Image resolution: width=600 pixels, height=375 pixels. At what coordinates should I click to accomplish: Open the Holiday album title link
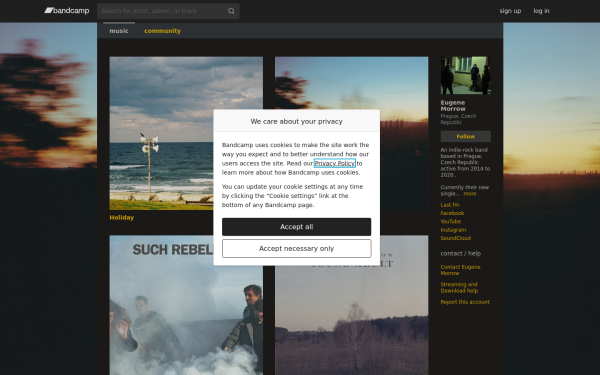[x=122, y=217]
